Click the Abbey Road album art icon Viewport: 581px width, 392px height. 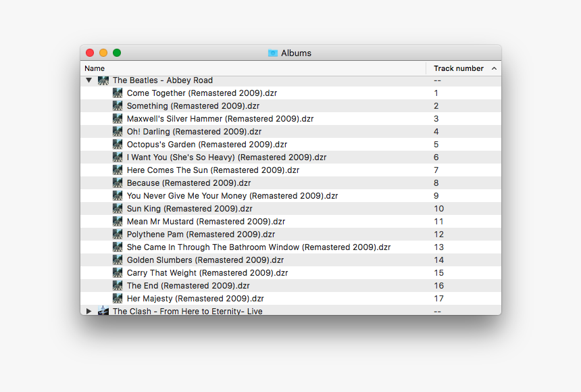click(103, 80)
